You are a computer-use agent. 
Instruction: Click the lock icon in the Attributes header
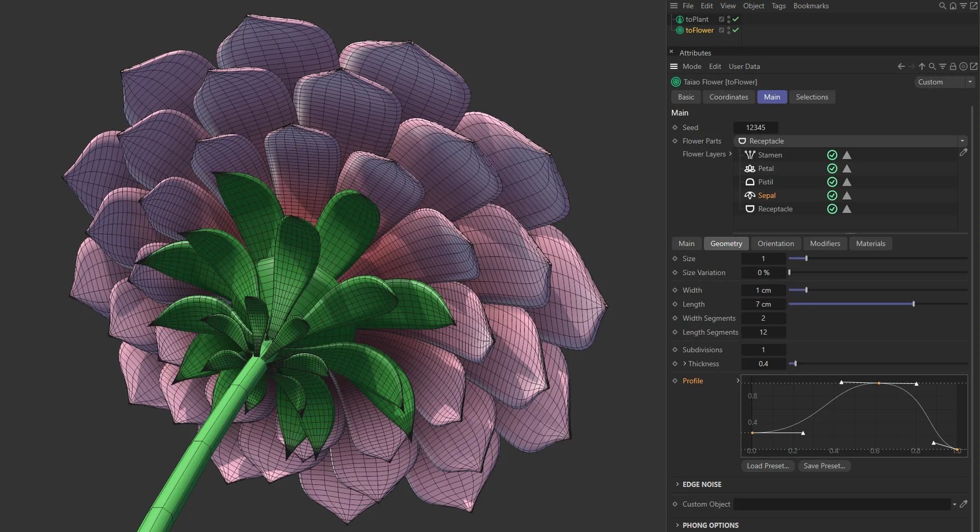tap(953, 66)
